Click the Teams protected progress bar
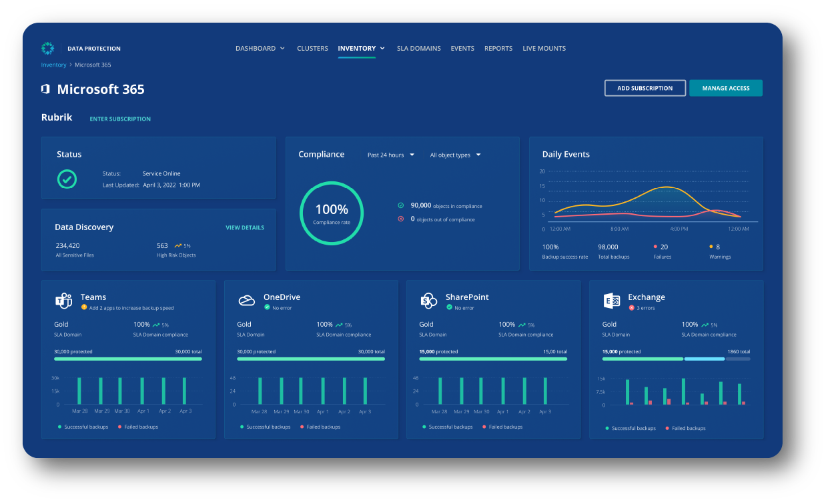Screen dimensions: 828x504 pyautogui.click(x=128, y=359)
